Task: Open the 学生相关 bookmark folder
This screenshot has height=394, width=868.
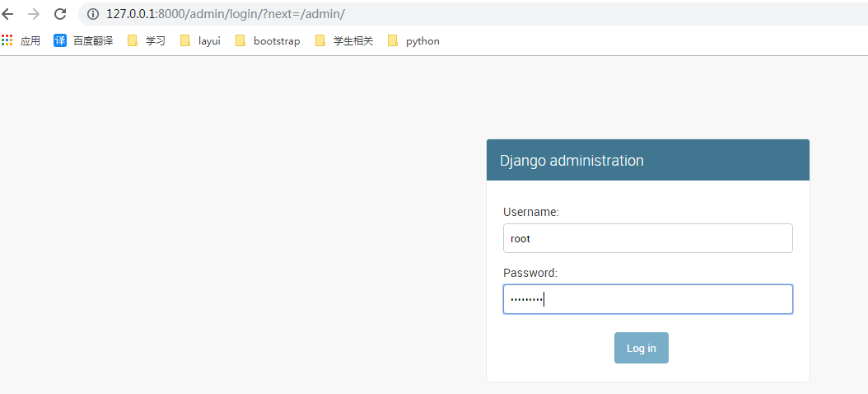Action: pyautogui.click(x=344, y=40)
